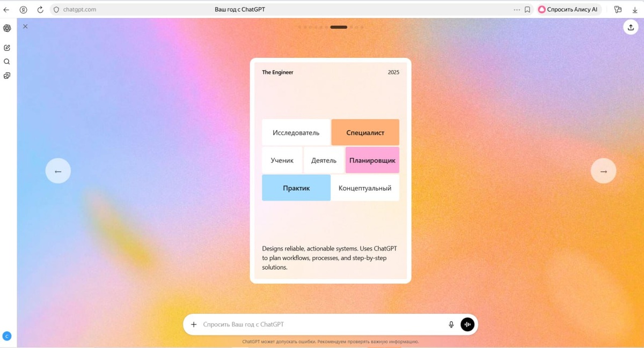Open search chats in sidebar
Image resolution: width=644 pixels, height=348 pixels.
[x=7, y=62]
